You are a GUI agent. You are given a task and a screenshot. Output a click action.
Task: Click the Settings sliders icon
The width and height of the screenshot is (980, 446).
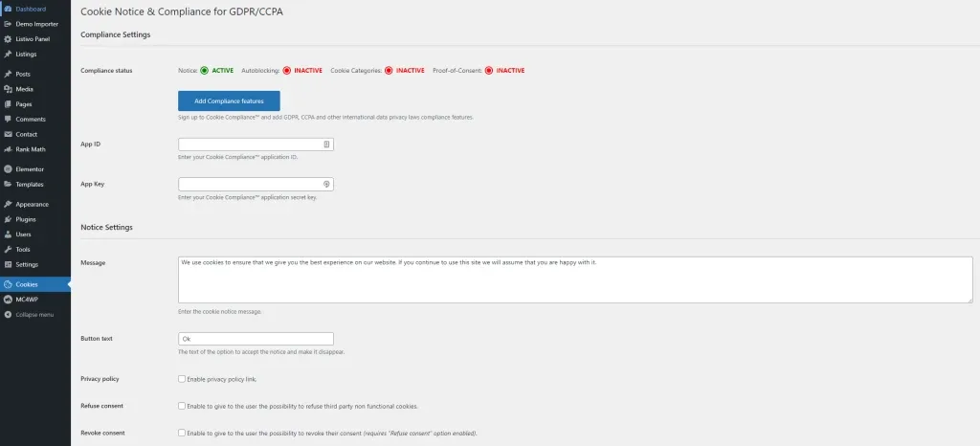pyautogui.click(x=8, y=263)
